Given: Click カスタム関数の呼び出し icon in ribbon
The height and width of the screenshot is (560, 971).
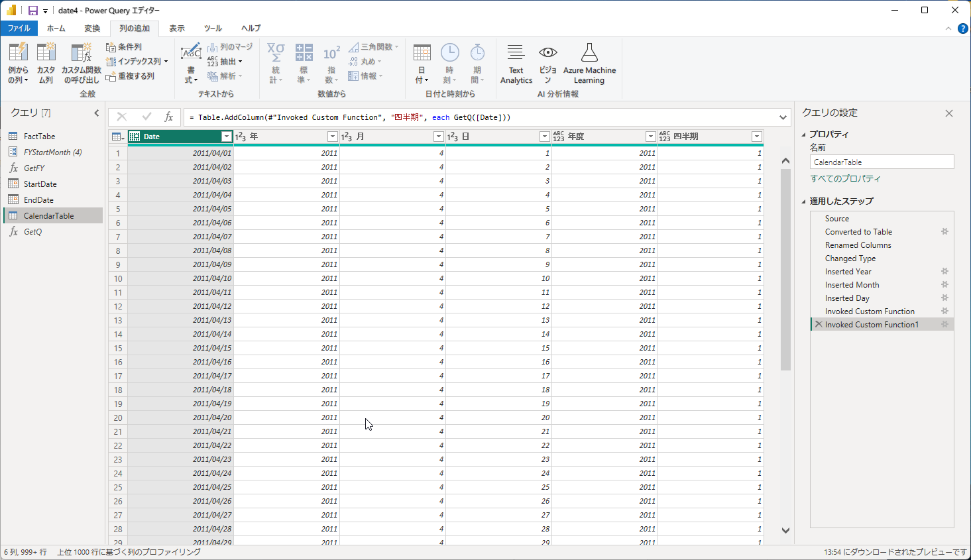Looking at the screenshot, I should click(81, 54).
